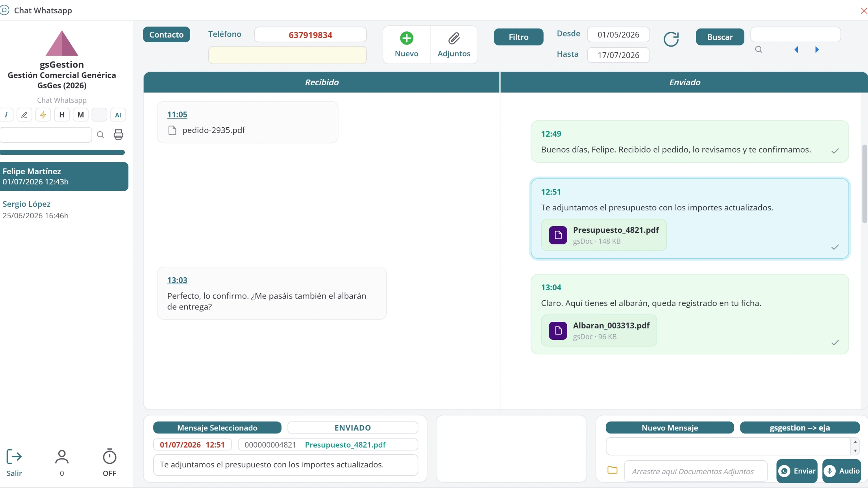The height and width of the screenshot is (488, 868).
Task: Send message with Enviar button
Action: [x=797, y=471]
